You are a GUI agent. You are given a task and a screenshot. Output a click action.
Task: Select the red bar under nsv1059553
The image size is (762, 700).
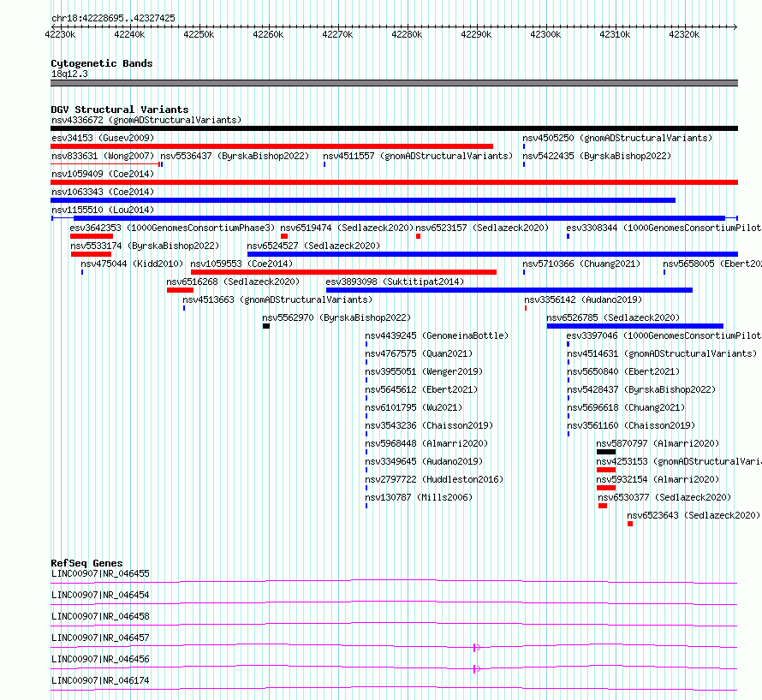[343, 272]
